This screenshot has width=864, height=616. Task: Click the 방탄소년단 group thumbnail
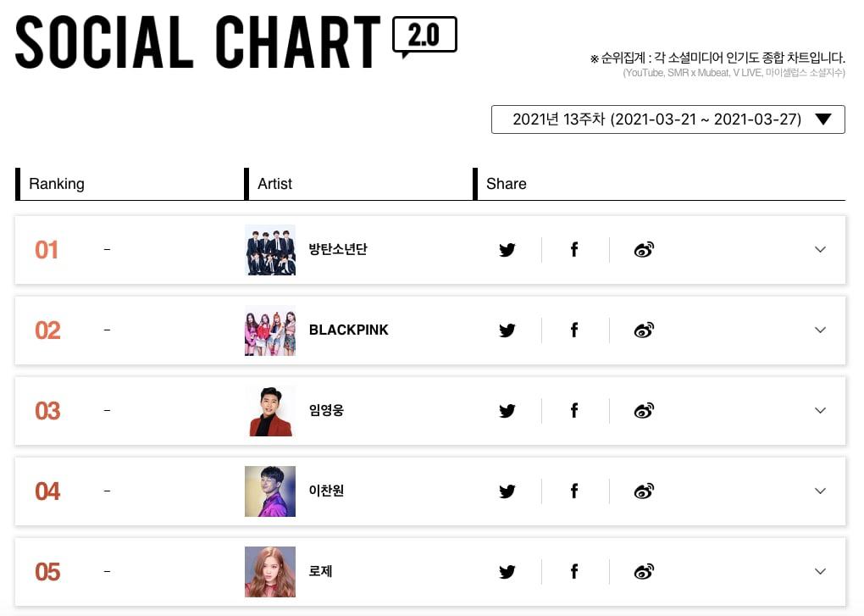point(270,250)
